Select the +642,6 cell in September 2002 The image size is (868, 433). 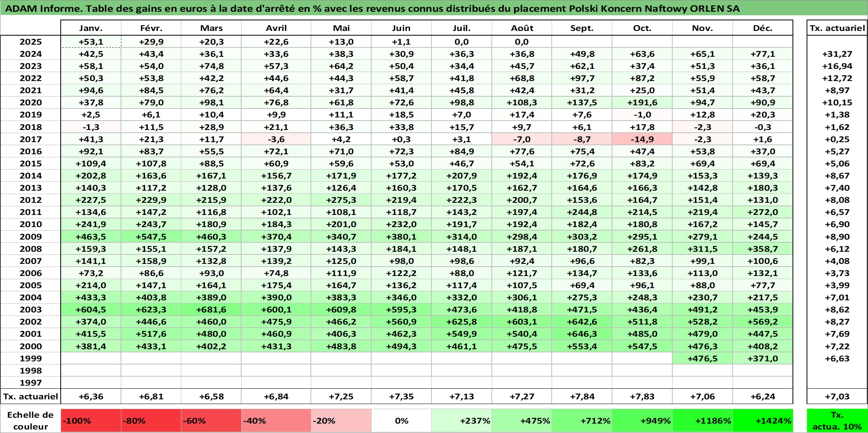pos(582,322)
